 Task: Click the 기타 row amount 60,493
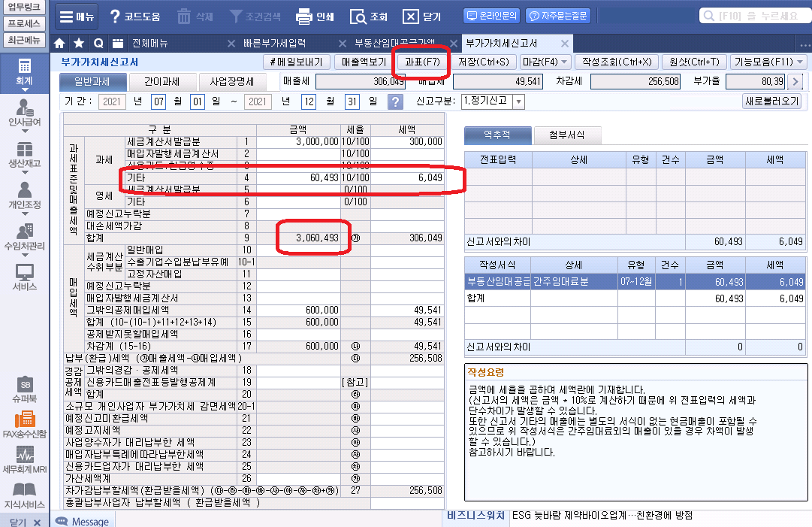298,177
